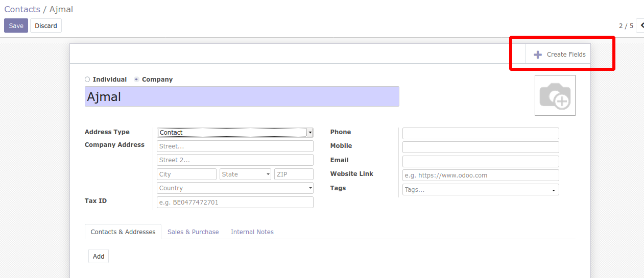Open the Tags dropdown
The image size is (644, 278).
(481, 190)
